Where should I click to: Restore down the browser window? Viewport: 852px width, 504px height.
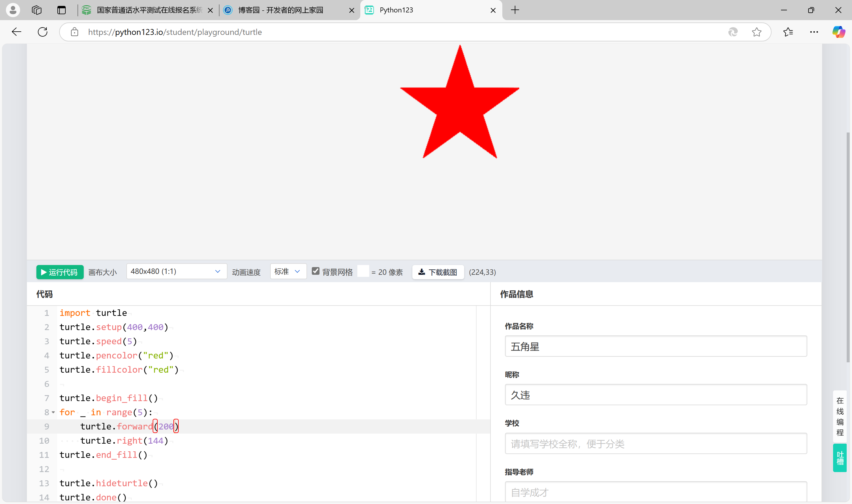coord(811,10)
